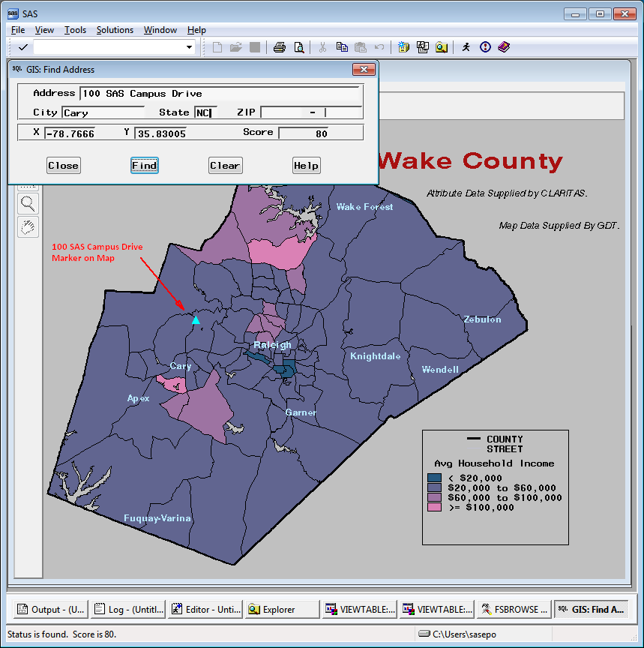Click the Paste toolbar icon

tap(362, 47)
